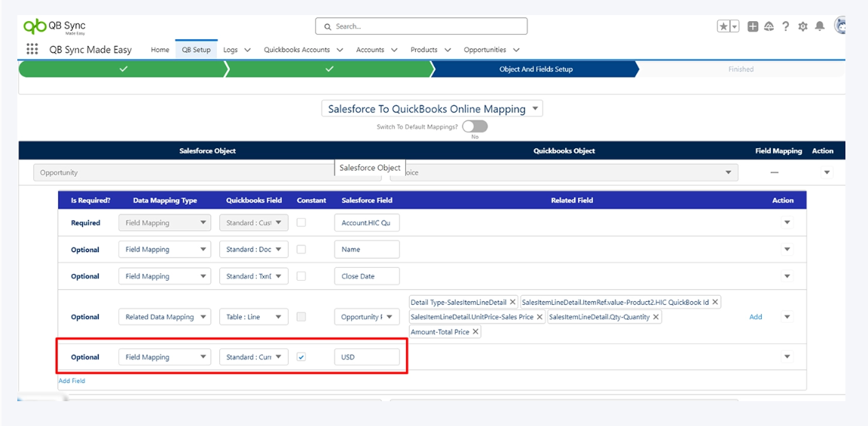Open the Favorites star icon
Screen dimensions: 868x426
[x=723, y=26]
